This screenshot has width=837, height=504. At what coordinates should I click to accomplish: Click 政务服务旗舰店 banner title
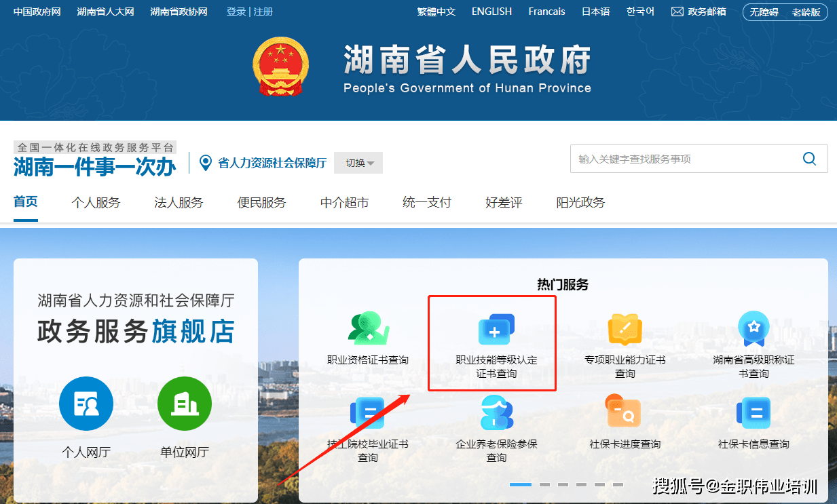click(136, 332)
